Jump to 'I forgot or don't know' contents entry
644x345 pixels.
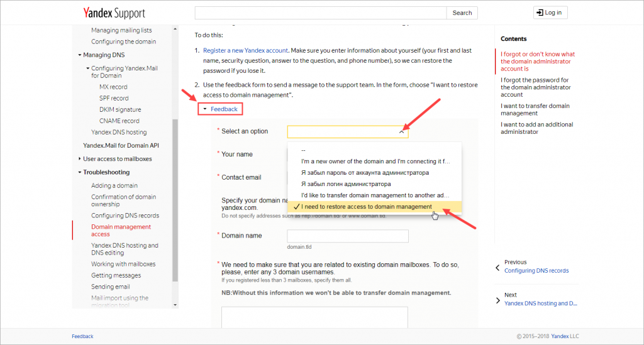[x=538, y=62]
